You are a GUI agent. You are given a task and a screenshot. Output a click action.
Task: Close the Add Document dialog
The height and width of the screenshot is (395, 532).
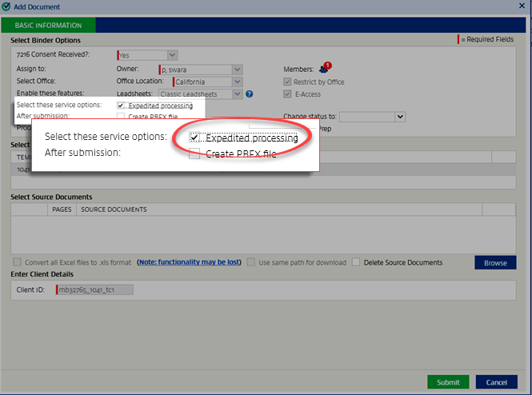pyautogui.click(x=522, y=6)
